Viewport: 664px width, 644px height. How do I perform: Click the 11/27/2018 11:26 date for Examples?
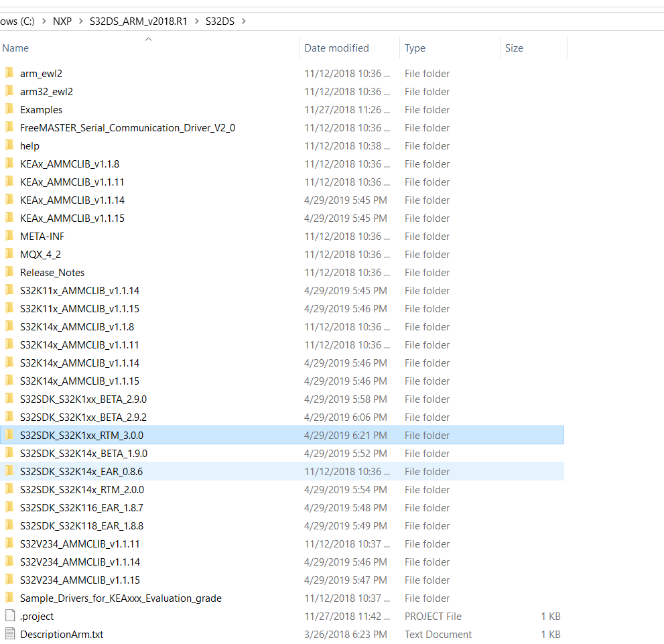coord(347,110)
